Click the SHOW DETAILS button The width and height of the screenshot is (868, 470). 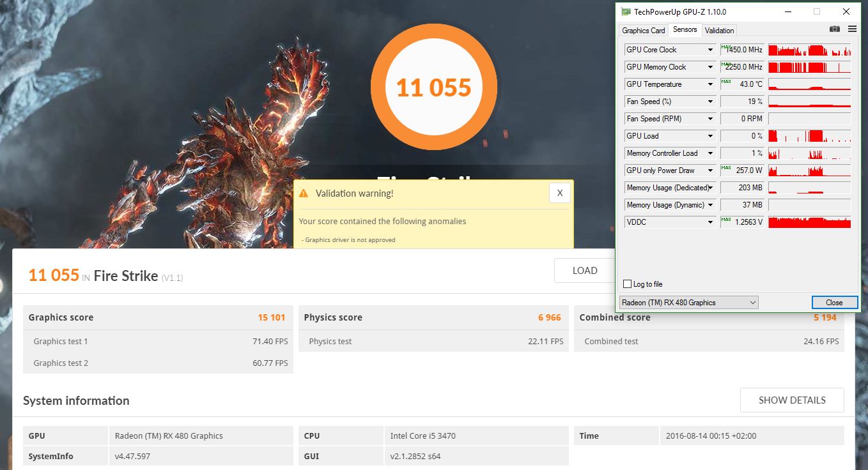click(x=792, y=400)
